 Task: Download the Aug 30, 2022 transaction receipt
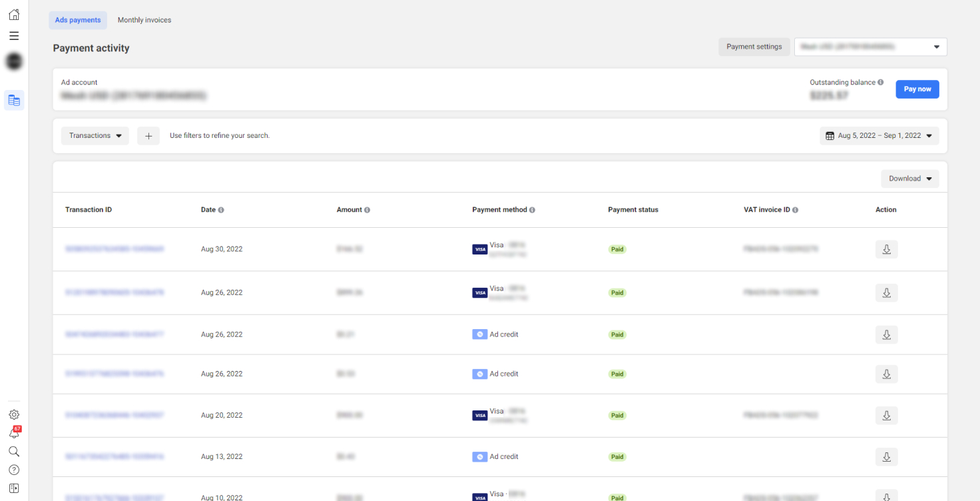tap(886, 249)
